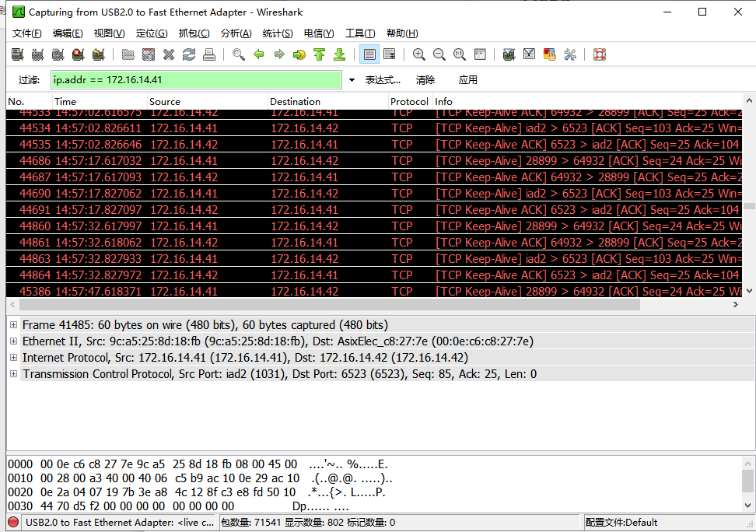Stop the running capture icon

coord(78,54)
